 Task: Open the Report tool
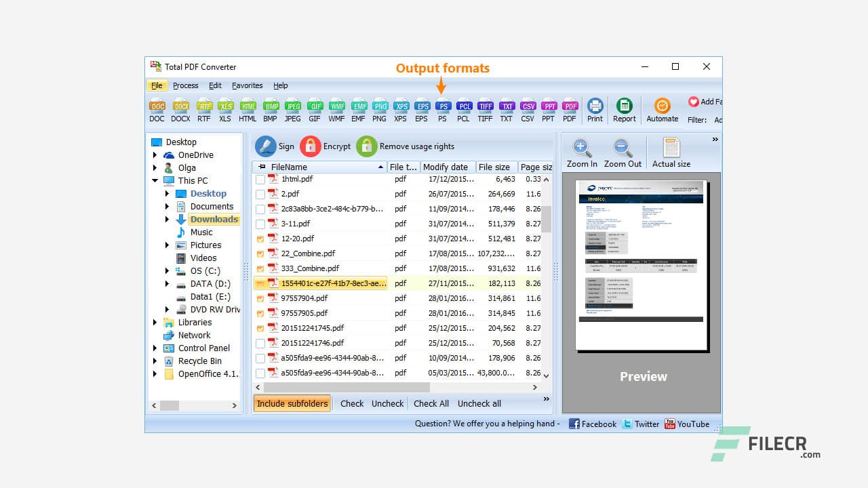(x=624, y=108)
